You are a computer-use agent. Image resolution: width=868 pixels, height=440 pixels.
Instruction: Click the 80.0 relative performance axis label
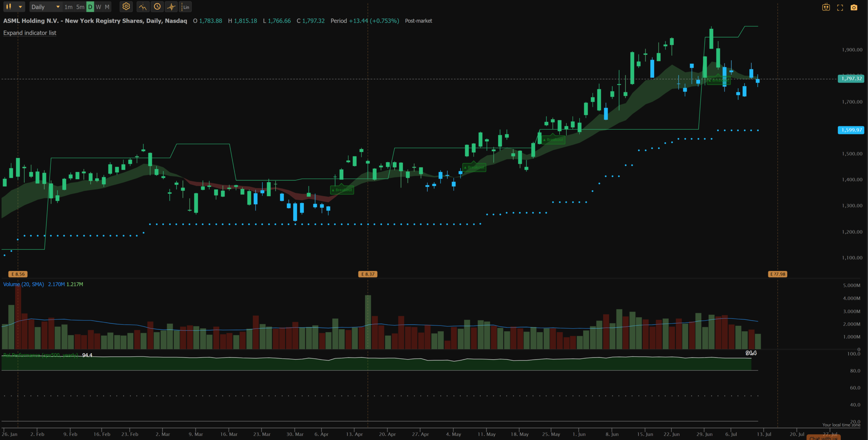coord(855,371)
